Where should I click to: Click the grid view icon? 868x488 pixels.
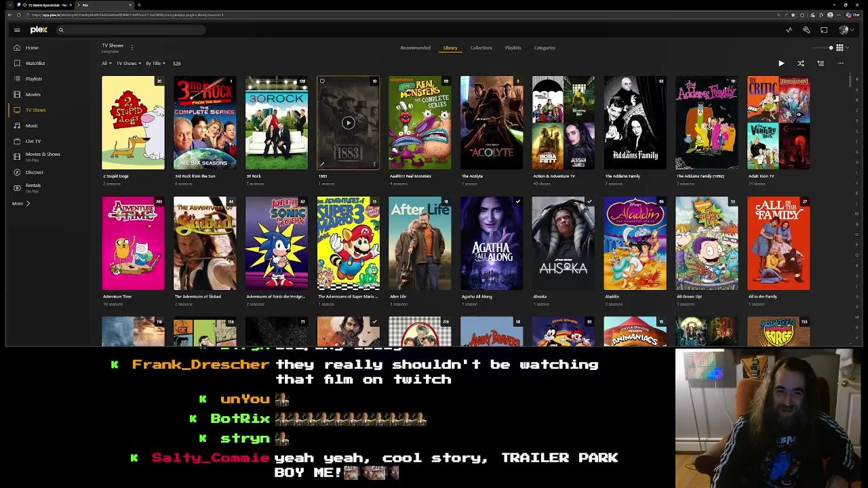point(840,47)
